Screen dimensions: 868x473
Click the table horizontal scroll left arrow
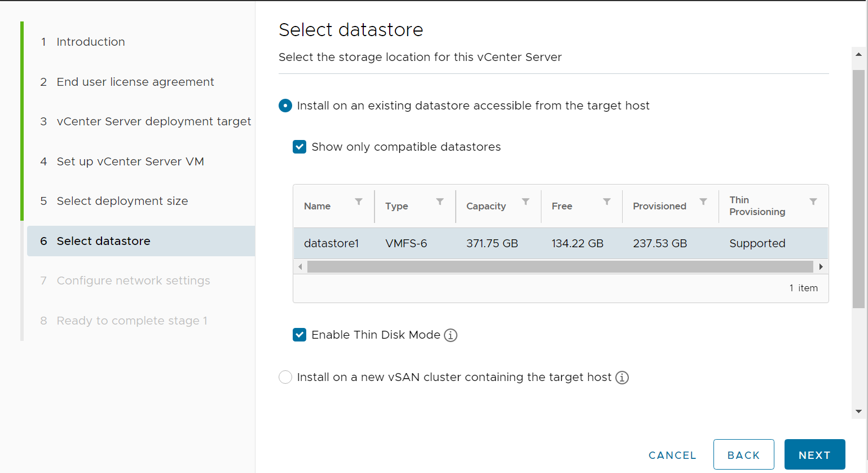point(300,266)
